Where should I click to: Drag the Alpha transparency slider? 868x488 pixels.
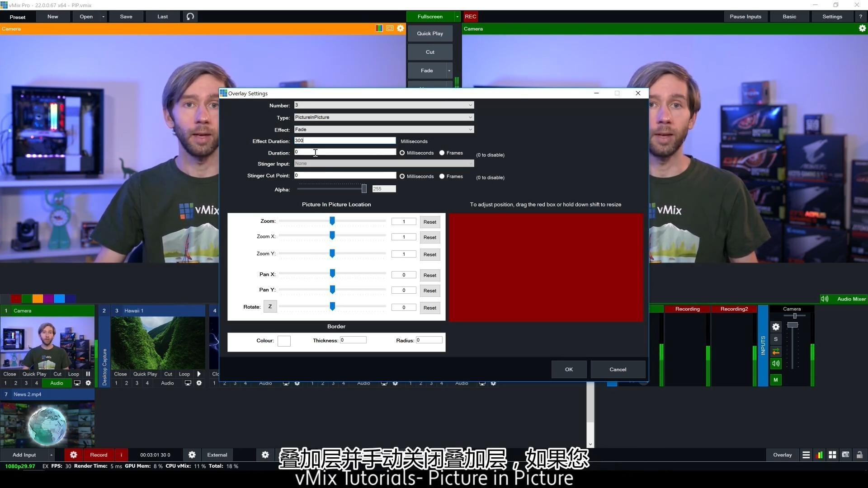pyautogui.click(x=364, y=189)
